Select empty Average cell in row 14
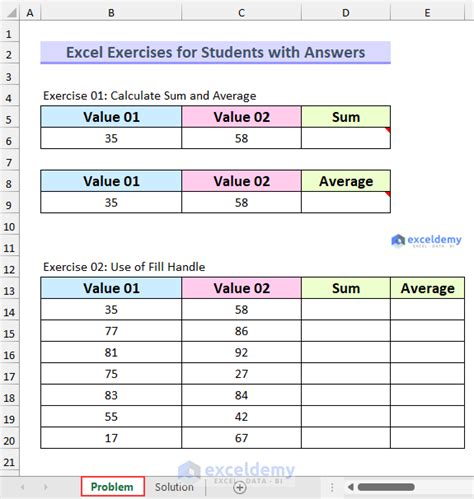Screen dimensions: 474x499 [x=427, y=309]
